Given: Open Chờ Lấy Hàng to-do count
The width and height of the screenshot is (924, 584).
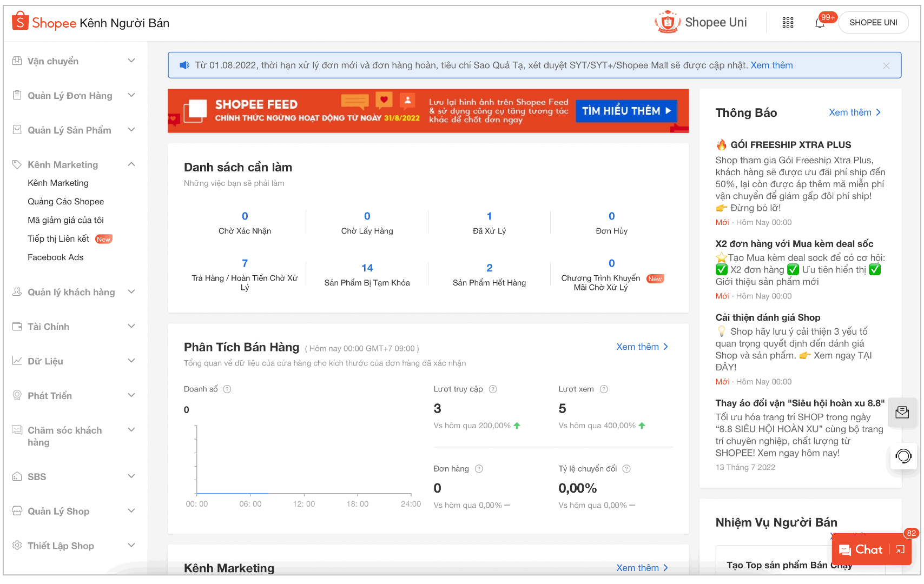Looking at the screenshot, I should 367,223.
